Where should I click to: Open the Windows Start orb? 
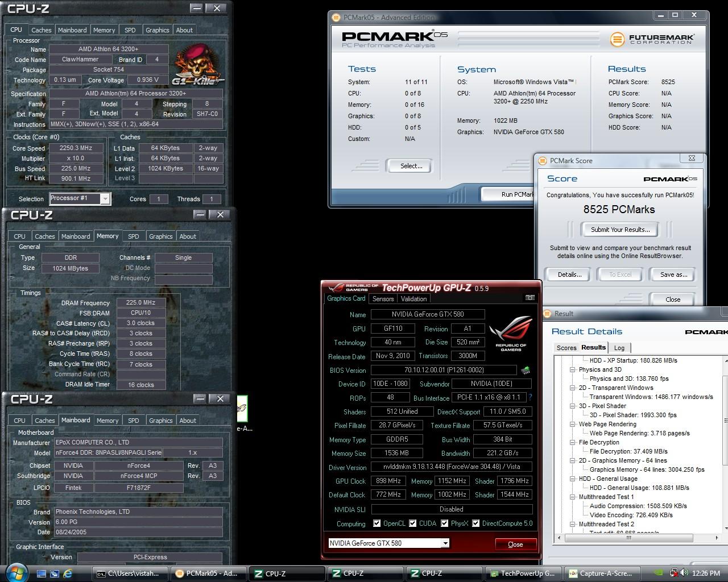[x=15, y=572]
